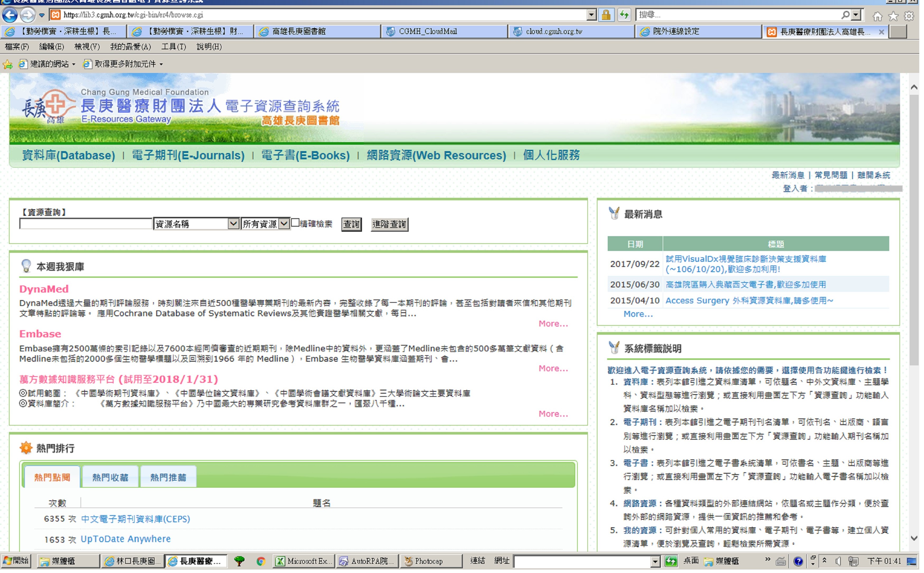
Task: Open the 說明(H) menu
Action: click(x=209, y=47)
